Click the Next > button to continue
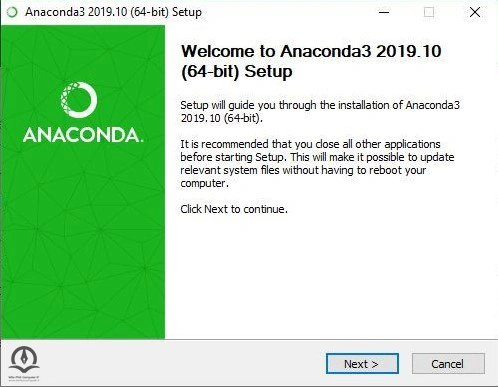Viewport: 498px width, 387px height. [x=362, y=363]
